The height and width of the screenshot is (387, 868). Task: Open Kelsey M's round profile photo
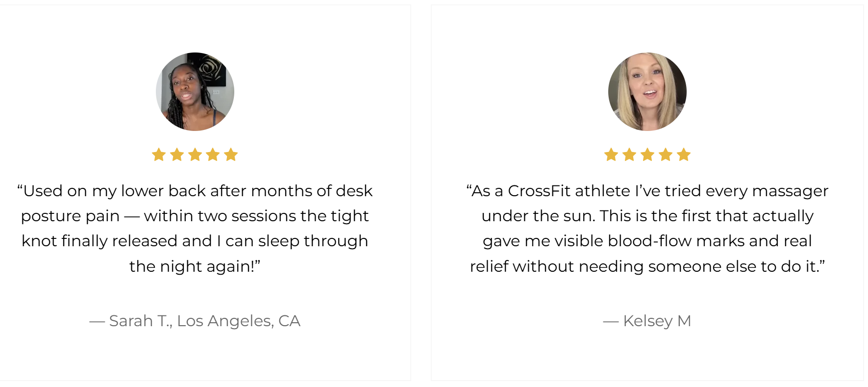647,92
